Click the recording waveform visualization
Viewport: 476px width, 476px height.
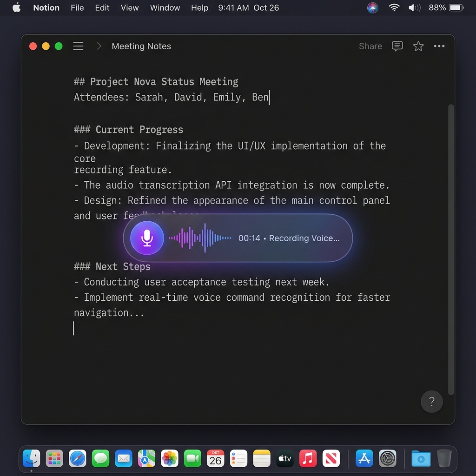click(x=200, y=238)
